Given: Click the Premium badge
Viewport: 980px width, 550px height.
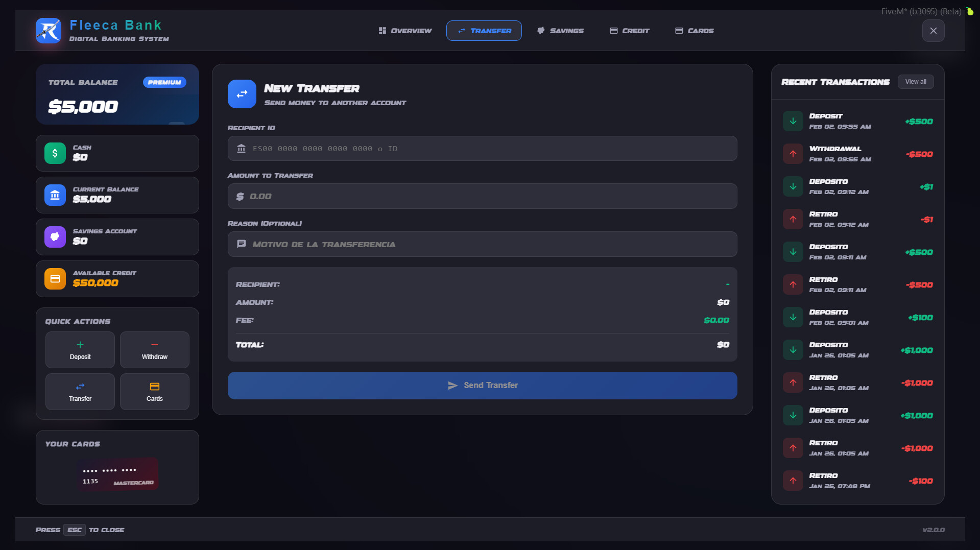Looking at the screenshot, I should pyautogui.click(x=164, y=82).
